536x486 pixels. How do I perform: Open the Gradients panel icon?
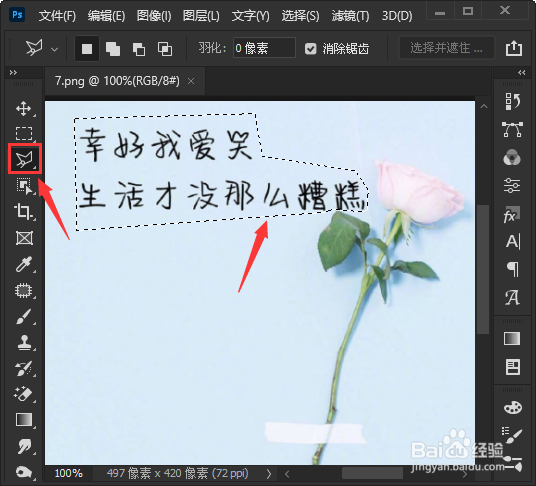pos(512,339)
